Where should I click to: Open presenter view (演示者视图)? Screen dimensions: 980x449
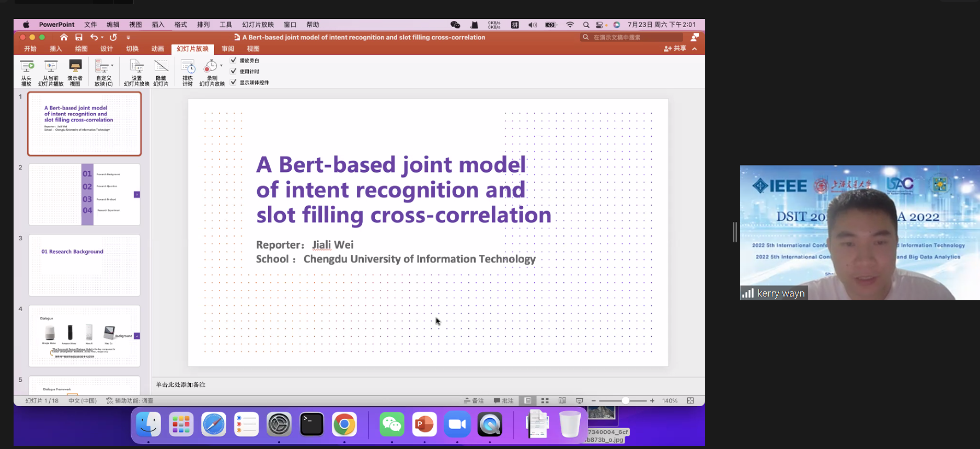tap(75, 67)
